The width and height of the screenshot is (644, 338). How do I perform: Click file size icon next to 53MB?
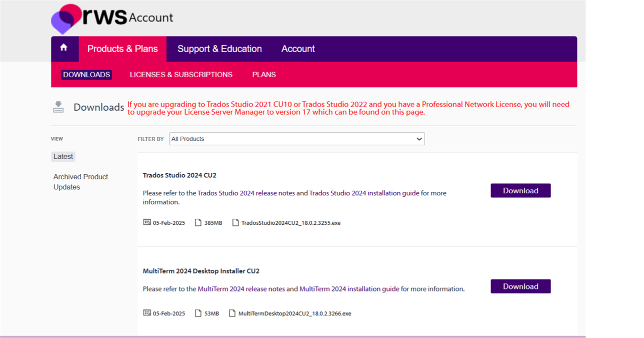pos(198,313)
